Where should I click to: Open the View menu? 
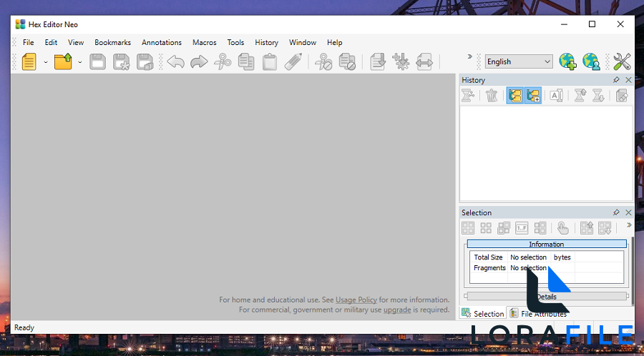coord(76,42)
